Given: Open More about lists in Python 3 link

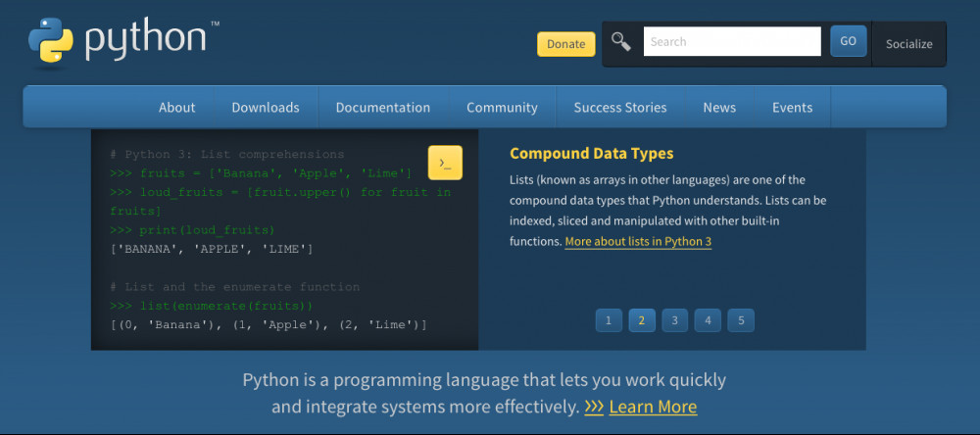Looking at the screenshot, I should coord(638,242).
